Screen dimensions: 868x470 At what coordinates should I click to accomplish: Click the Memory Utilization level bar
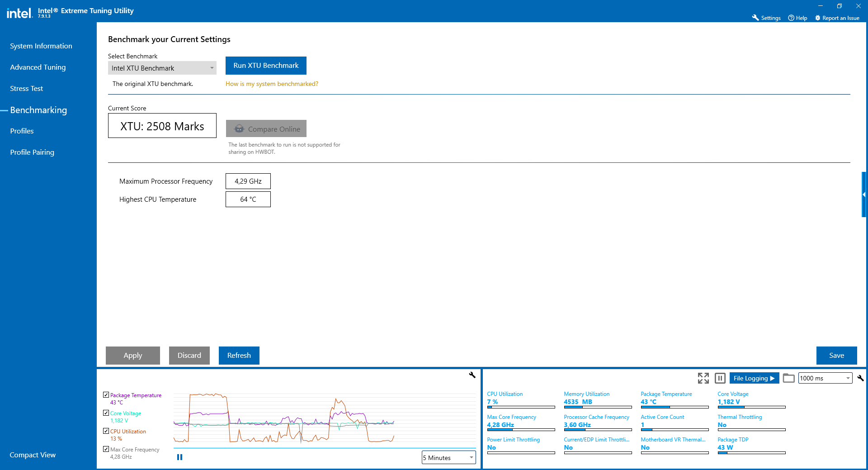[x=598, y=407]
